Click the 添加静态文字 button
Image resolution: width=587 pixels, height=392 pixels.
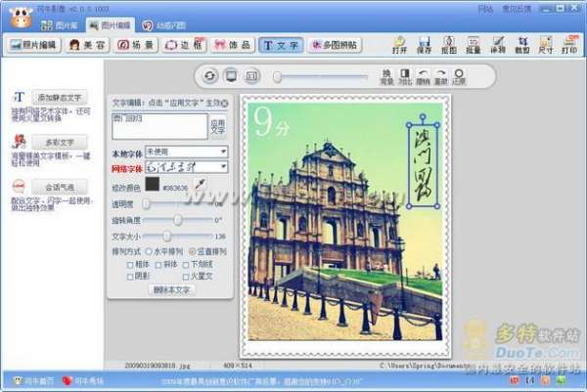(60, 98)
